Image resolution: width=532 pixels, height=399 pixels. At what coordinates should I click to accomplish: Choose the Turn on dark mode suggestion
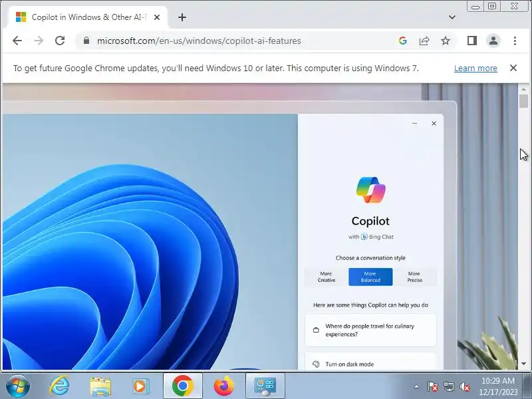pos(370,362)
